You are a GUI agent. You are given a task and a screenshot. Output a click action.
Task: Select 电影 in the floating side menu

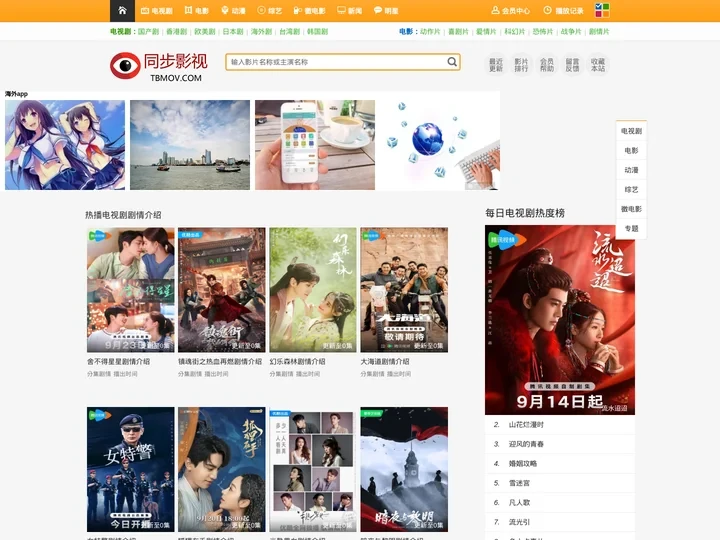631,151
